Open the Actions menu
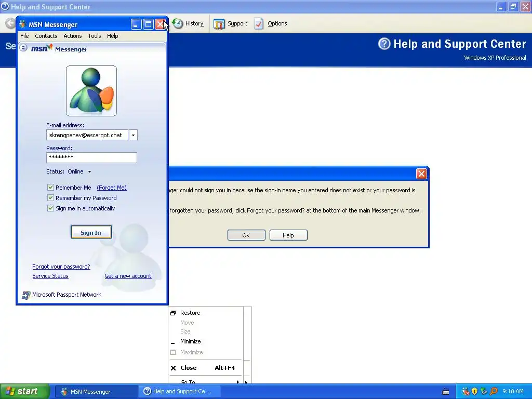 click(x=73, y=36)
